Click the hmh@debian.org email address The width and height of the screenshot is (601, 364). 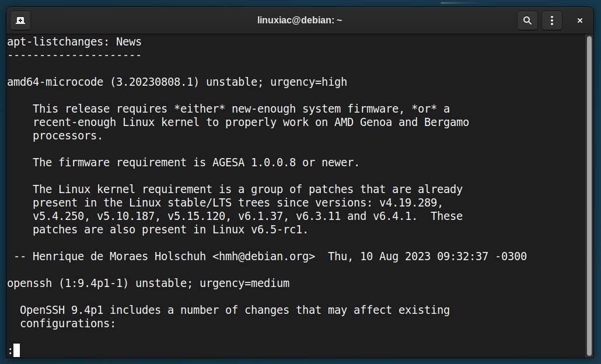264,256
